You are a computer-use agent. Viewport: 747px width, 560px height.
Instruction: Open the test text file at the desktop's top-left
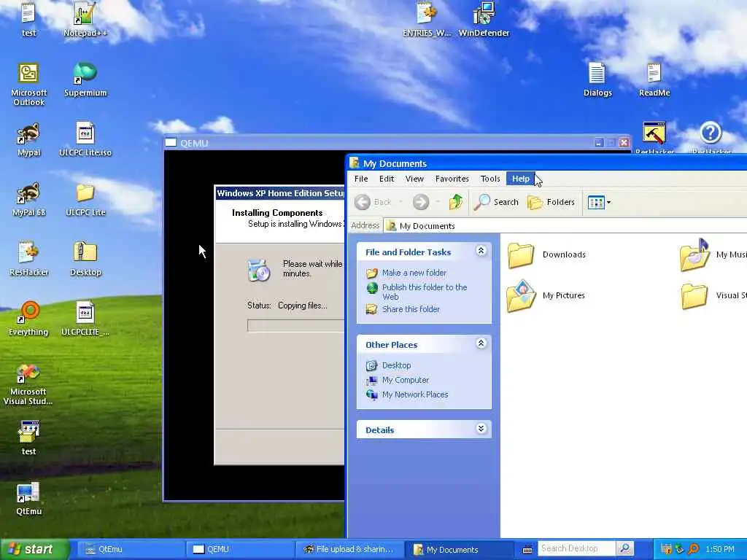28,19
